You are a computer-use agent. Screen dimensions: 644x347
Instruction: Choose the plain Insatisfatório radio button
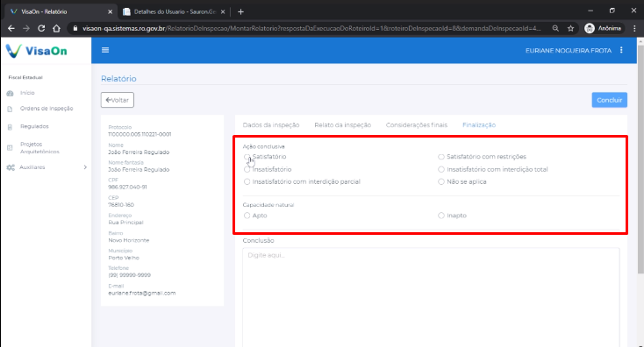247,169
